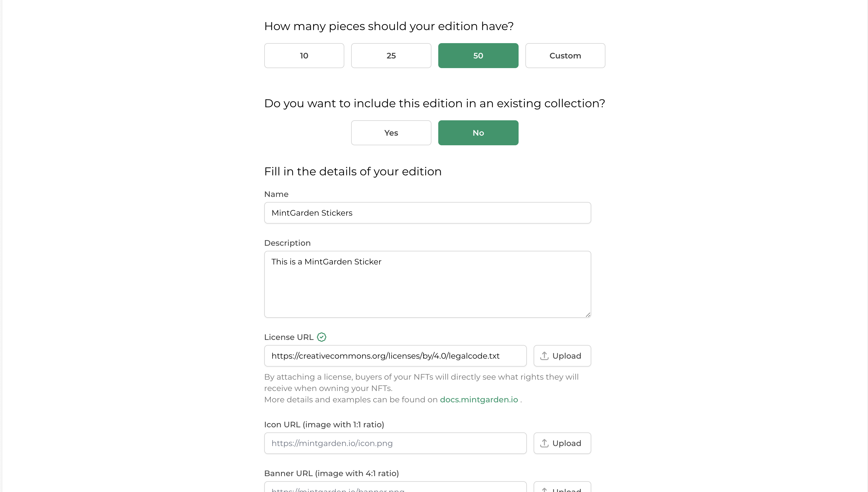Choose an edition size of 10 pieces
This screenshot has width=868, height=492.
(304, 56)
